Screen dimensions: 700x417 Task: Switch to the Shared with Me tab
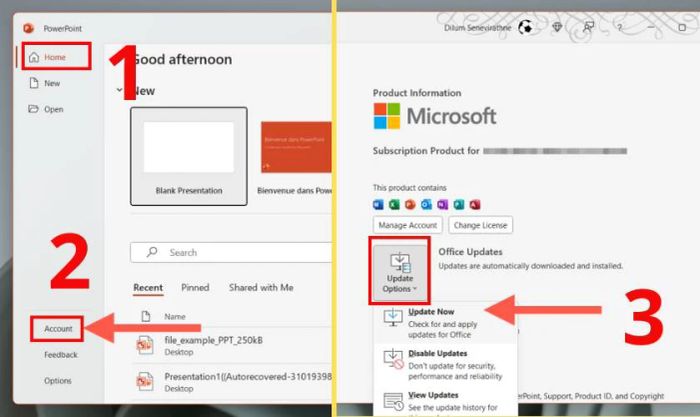261,288
